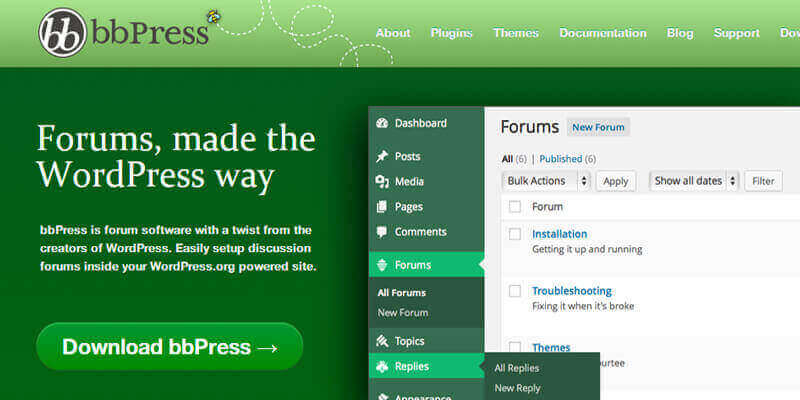Open the Plugins menu item
800x400 pixels.
[451, 33]
